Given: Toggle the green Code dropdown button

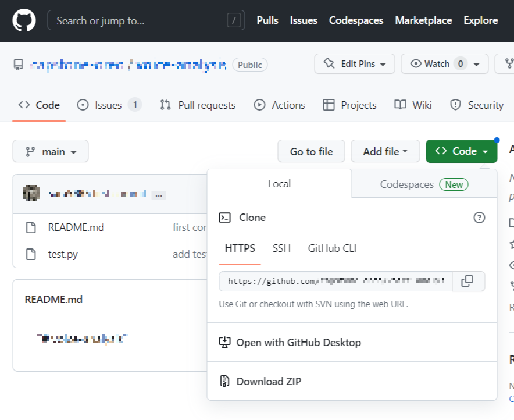Looking at the screenshot, I should coord(461,151).
